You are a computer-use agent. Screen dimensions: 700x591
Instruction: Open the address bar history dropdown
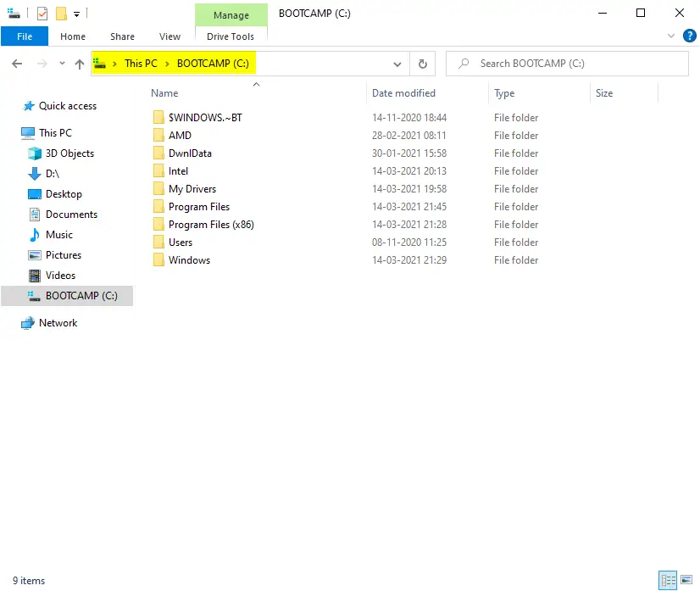coord(397,64)
